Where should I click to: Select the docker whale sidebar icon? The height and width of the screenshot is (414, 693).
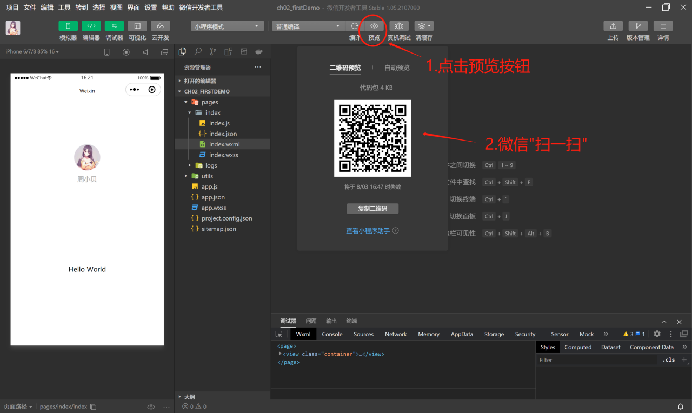point(259,52)
